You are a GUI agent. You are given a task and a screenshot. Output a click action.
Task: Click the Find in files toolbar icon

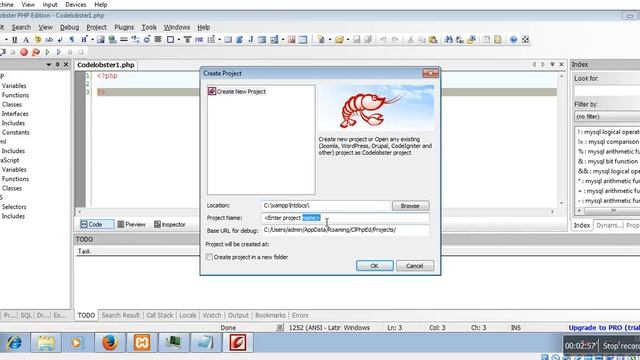pyautogui.click(x=471, y=40)
